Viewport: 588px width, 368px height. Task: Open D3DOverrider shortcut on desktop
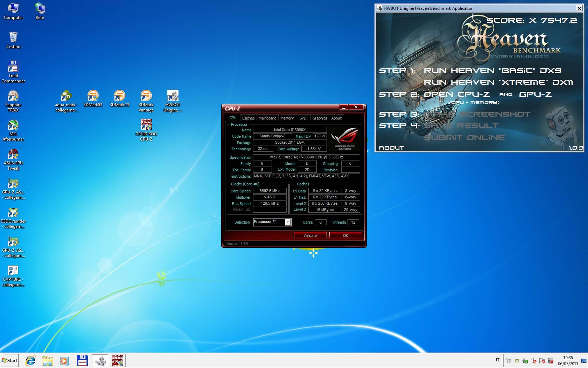[x=13, y=217]
